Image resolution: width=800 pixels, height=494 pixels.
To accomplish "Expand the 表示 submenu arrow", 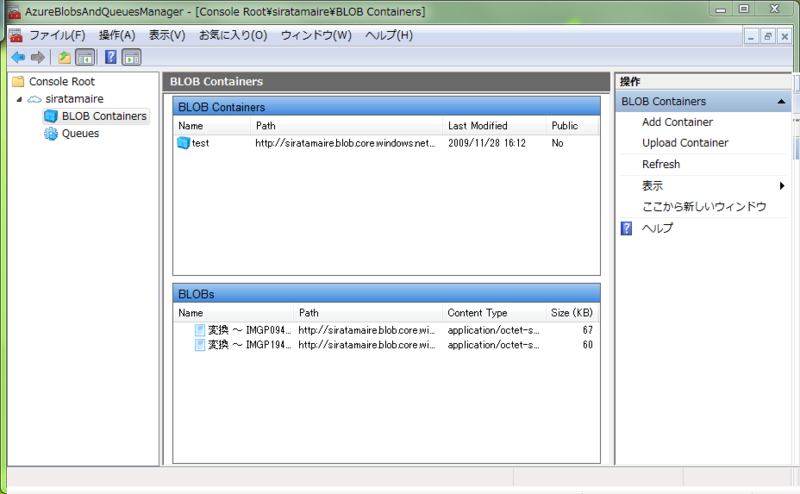I will (782, 186).
